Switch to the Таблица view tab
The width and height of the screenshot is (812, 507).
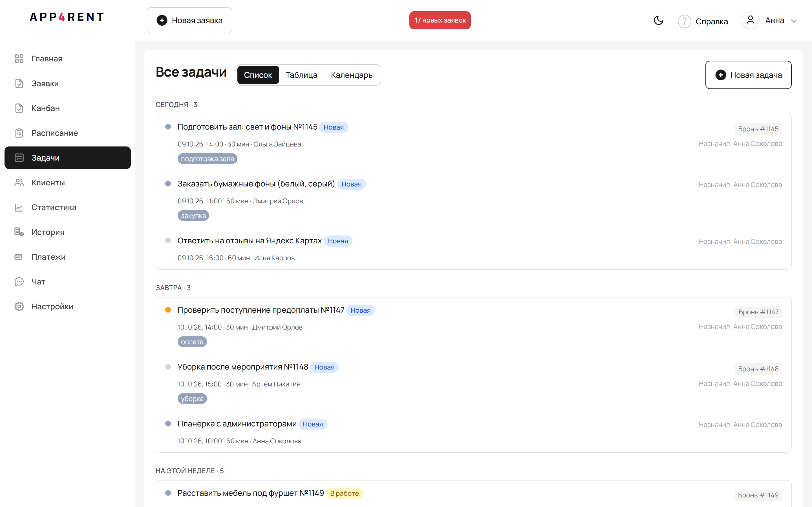click(x=301, y=75)
